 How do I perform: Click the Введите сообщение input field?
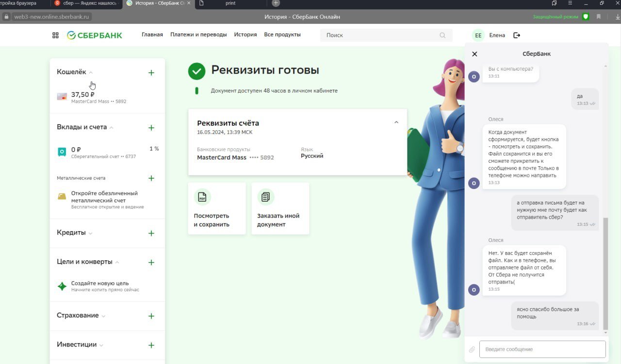pos(542,349)
